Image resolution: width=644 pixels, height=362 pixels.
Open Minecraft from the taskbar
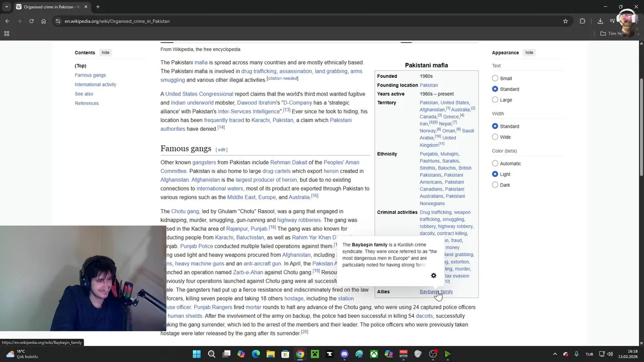click(x=314, y=354)
